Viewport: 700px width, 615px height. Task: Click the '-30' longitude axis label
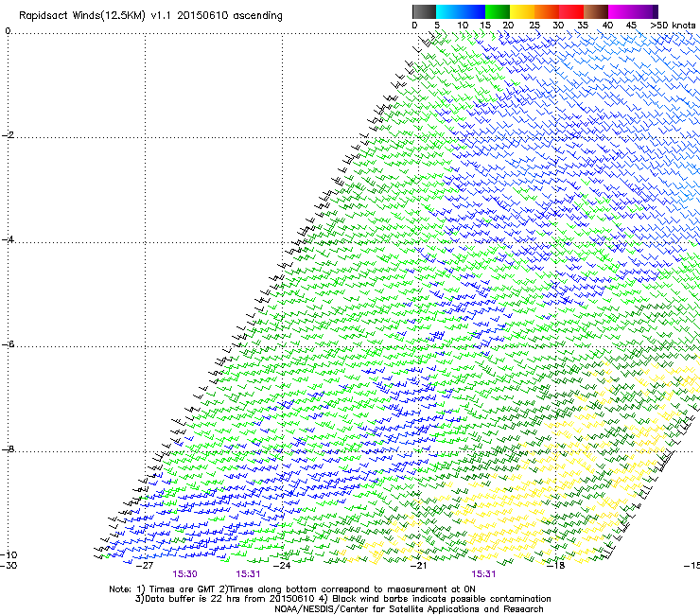pos(9,565)
